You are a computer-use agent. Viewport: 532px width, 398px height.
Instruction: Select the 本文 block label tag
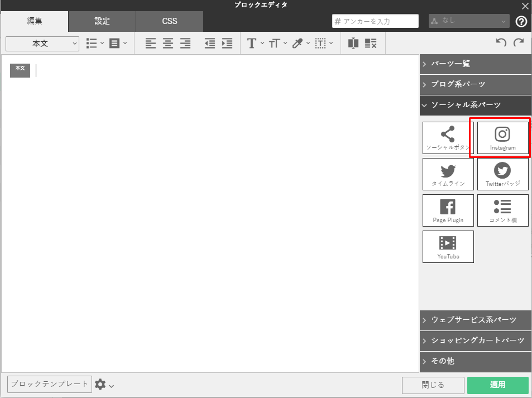(20, 70)
